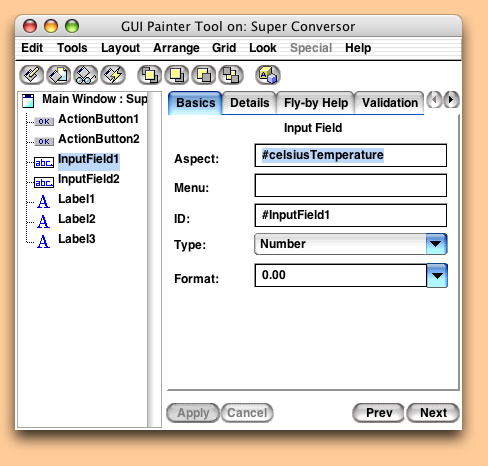
Task: Click the Prev button
Action: tap(379, 413)
